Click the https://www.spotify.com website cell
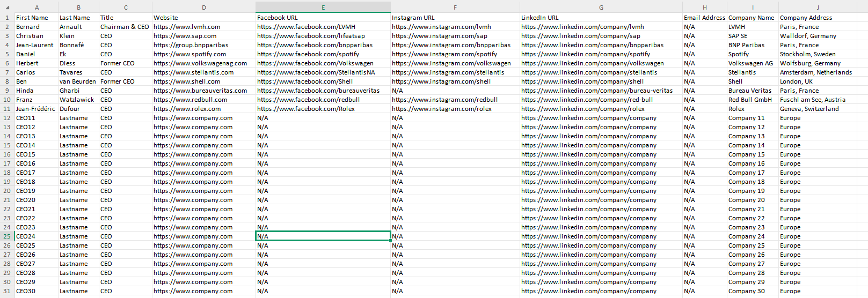Image resolution: width=868 pixels, height=298 pixels. pyautogui.click(x=204, y=54)
